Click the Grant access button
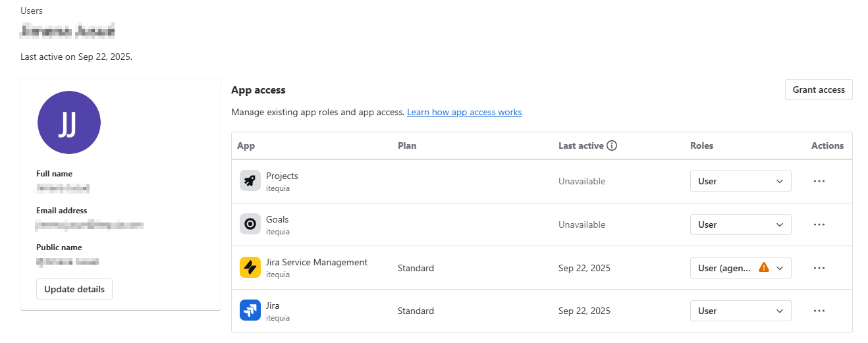868x343 pixels. [x=819, y=90]
